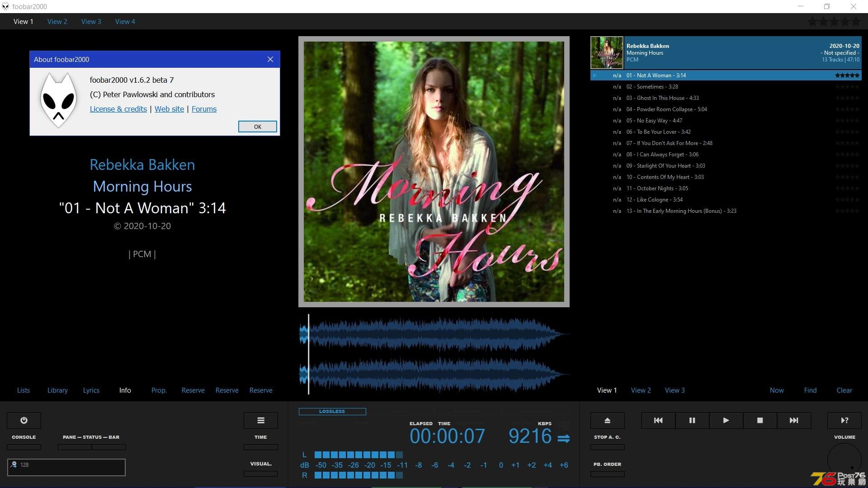Close the About foobar2000 dialog
868x488 pixels.
270,59
